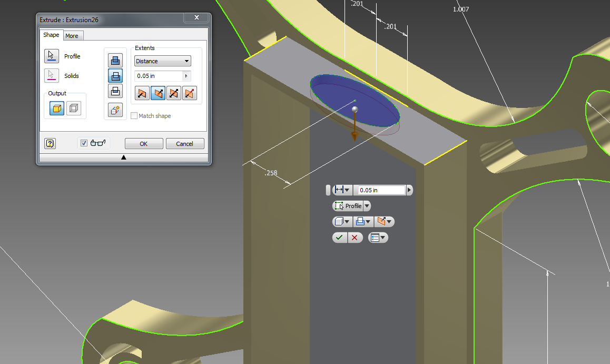The width and height of the screenshot is (610, 364).
Task: Close the Extrude dialog with X
Action: point(196,17)
